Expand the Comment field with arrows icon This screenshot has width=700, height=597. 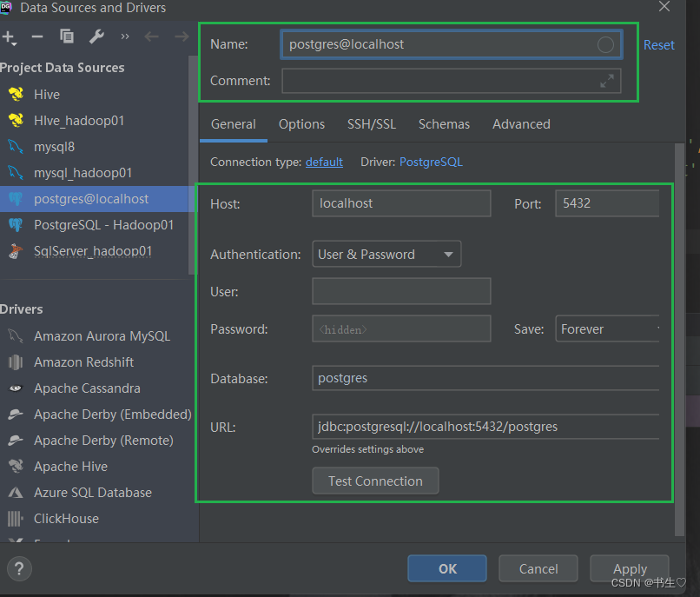(x=607, y=81)
